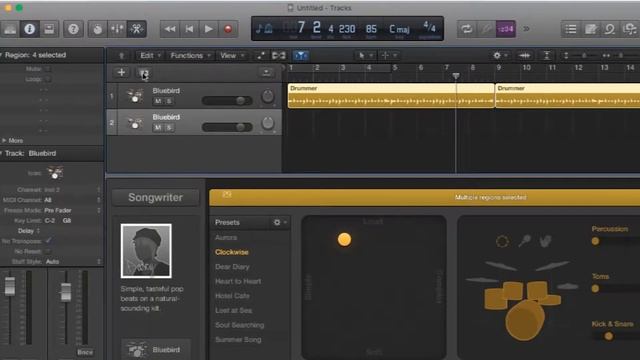The image size is (640, 360).
Task: Click the track icon in Track inspector
Action: point(55,173)
